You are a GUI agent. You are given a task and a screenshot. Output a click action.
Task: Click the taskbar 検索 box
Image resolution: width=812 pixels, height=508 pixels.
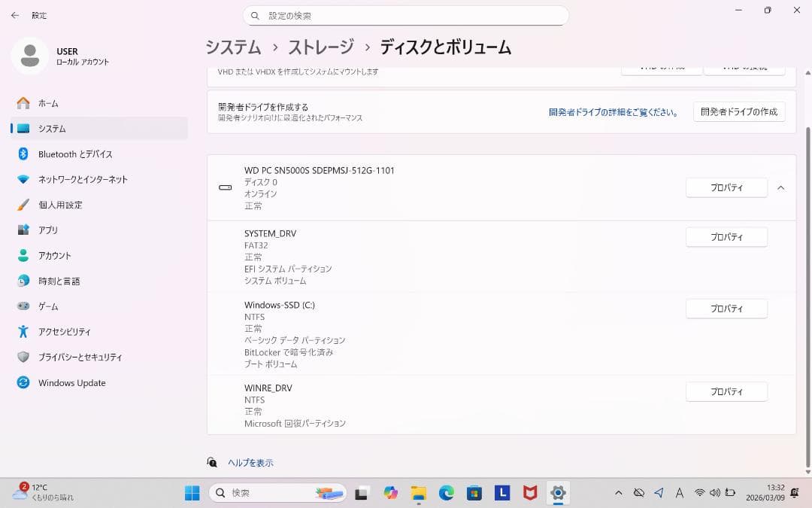278,493
